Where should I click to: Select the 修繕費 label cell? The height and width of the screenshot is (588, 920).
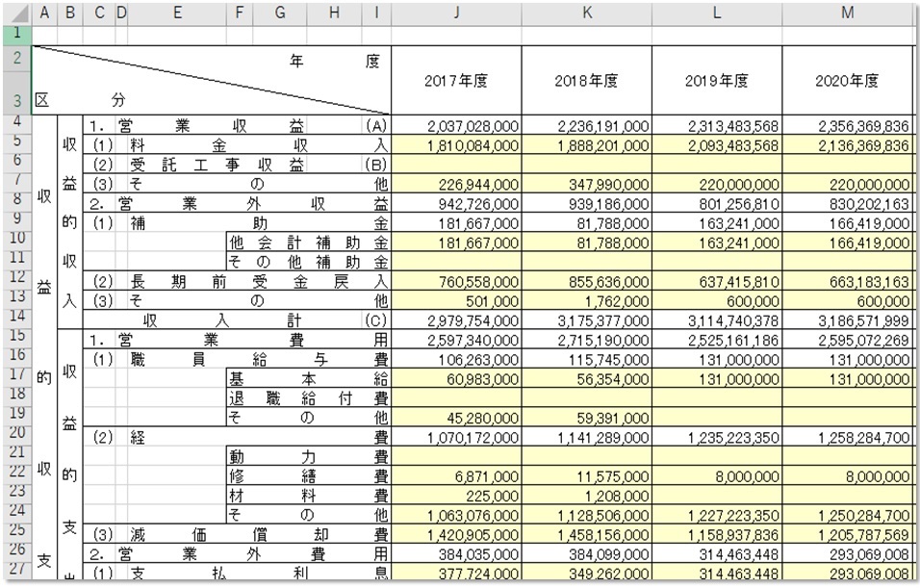click(309, 476)
